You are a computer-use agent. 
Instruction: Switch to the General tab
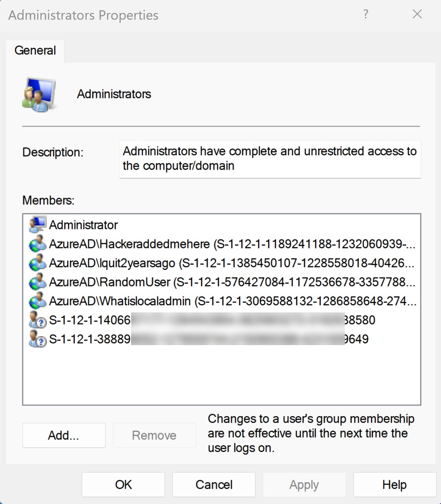click(35, 51)
